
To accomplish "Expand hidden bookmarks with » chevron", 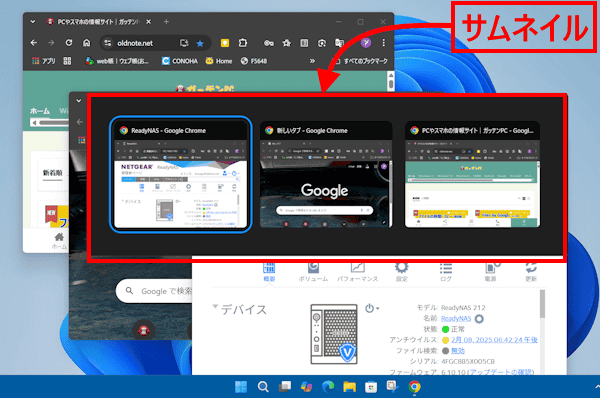I will [312, 61].
